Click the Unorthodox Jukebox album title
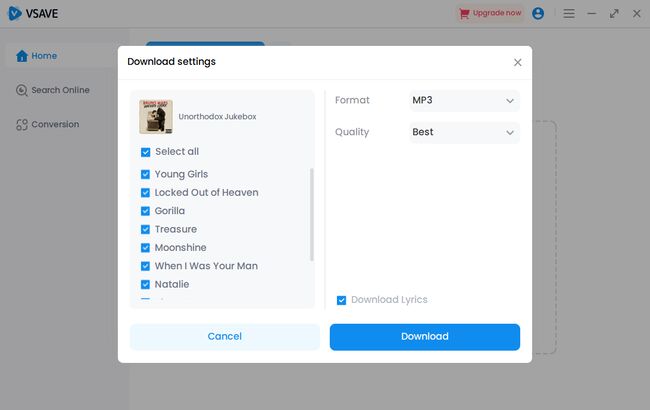 click(217, 116)
